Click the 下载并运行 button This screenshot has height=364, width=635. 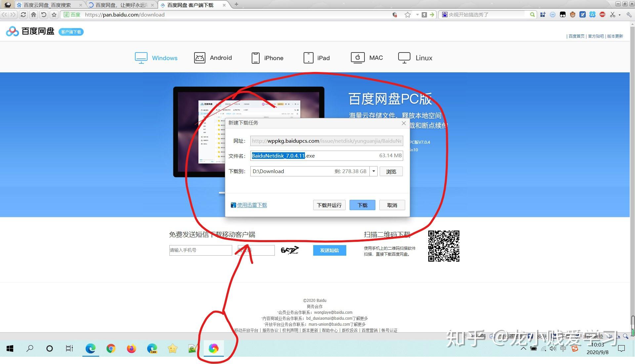329,205
